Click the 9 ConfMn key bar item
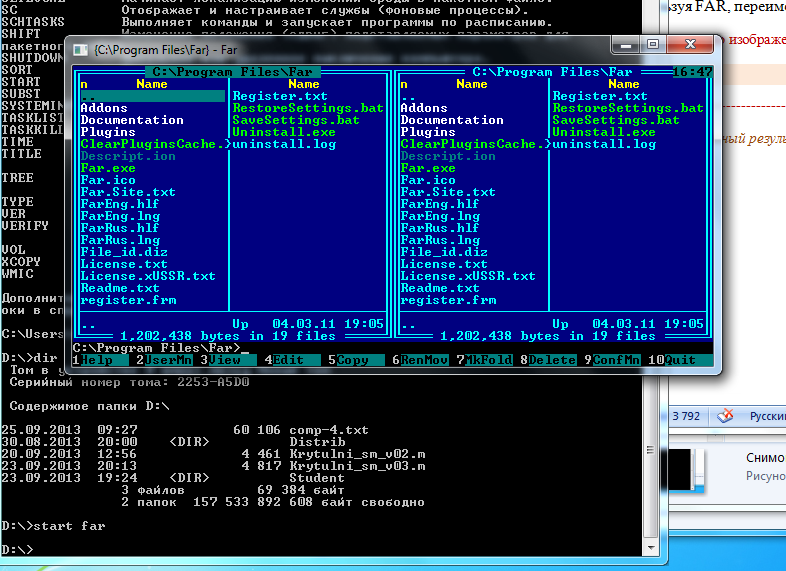This screenshot has height=571, width=786. tap(612, 360)
